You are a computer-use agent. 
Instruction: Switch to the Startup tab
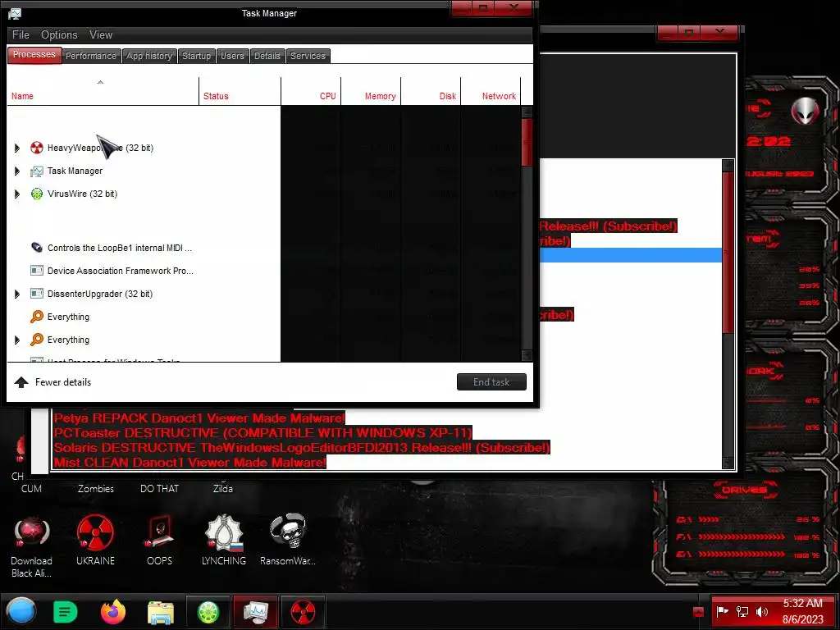(x=196, y=56)
